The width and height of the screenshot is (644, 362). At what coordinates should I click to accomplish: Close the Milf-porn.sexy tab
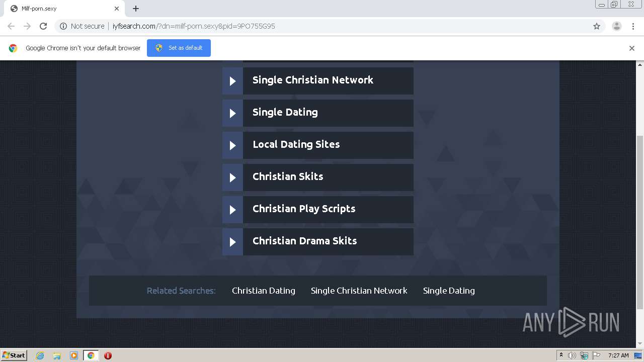click(x=117, y=9)
